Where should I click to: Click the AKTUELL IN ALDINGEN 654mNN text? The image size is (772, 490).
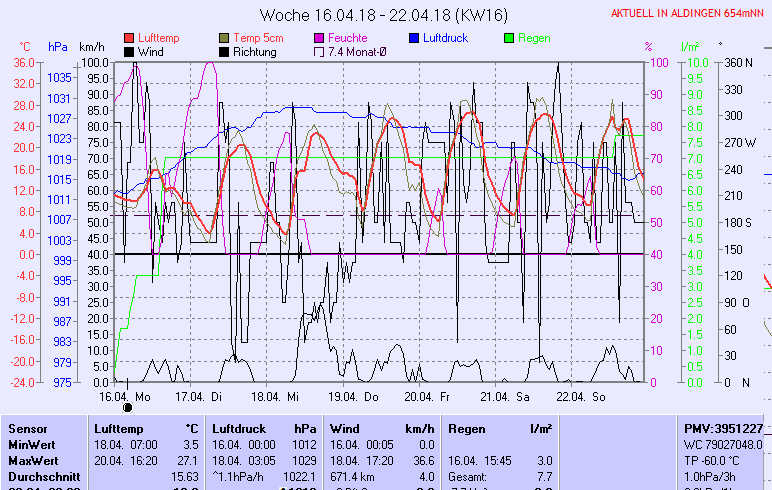point(689,14)
